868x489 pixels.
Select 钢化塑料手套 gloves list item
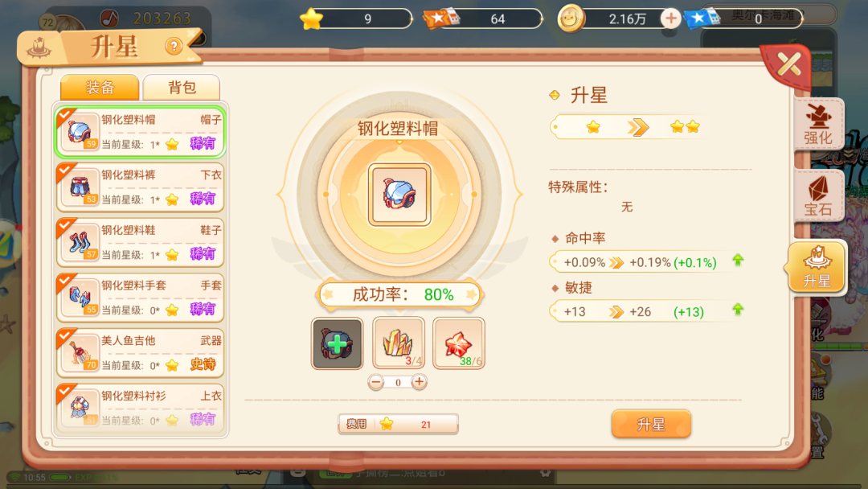[141, 298]
